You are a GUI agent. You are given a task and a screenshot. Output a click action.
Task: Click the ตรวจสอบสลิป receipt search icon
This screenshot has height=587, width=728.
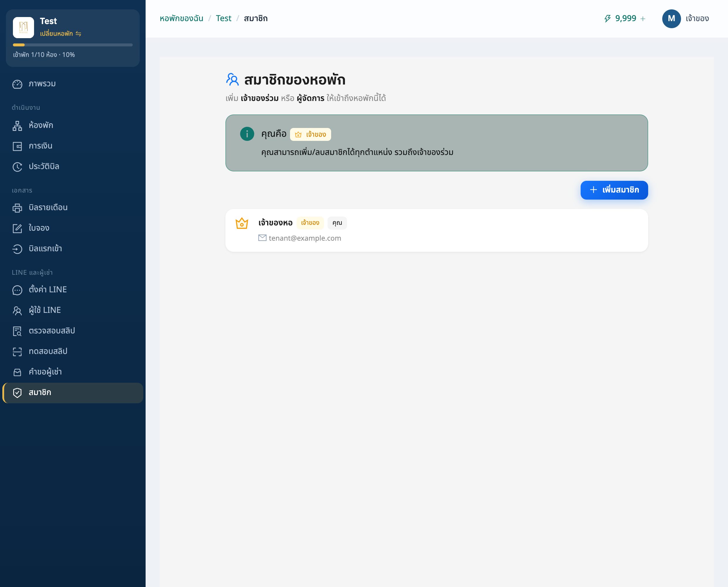point(17,331)
